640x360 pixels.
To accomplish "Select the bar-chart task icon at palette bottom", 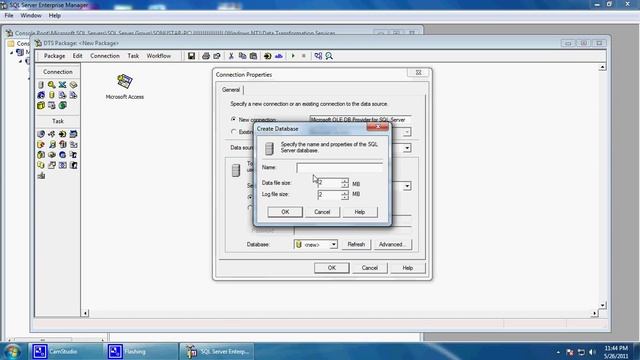I will 41,176.
